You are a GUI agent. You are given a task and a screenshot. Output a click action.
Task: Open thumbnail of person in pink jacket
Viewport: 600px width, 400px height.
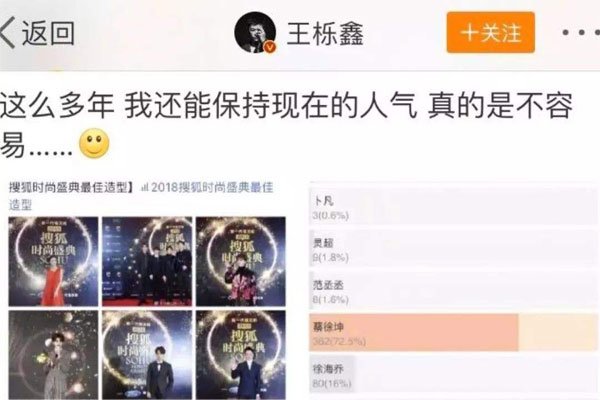(241, 261)
